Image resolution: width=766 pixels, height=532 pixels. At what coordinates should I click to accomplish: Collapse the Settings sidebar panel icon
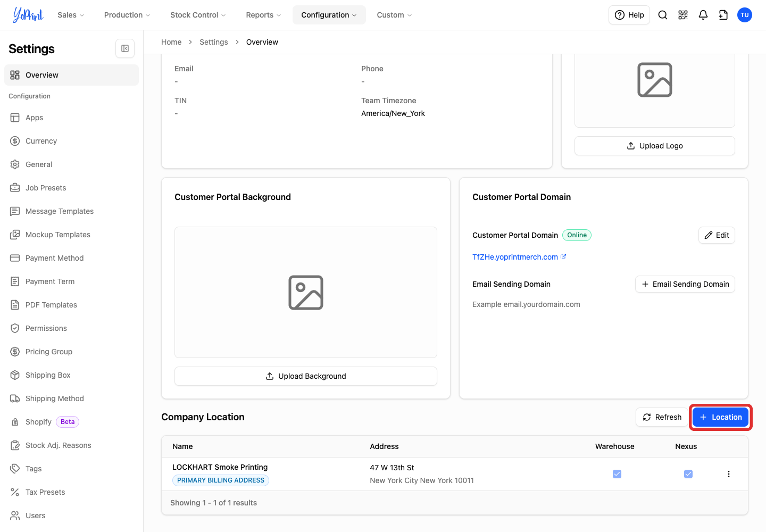pyautogui.click(x=125, y=48)
